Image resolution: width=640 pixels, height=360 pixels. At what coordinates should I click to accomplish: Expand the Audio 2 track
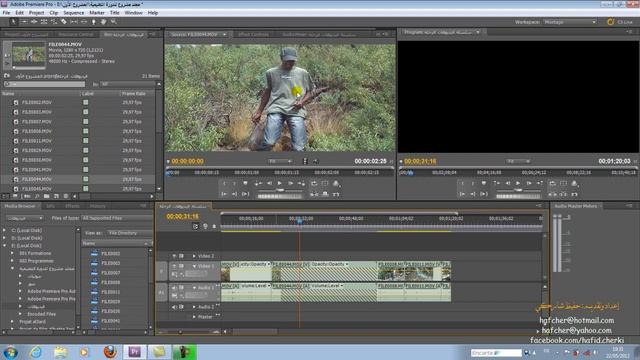click(194, 307)
